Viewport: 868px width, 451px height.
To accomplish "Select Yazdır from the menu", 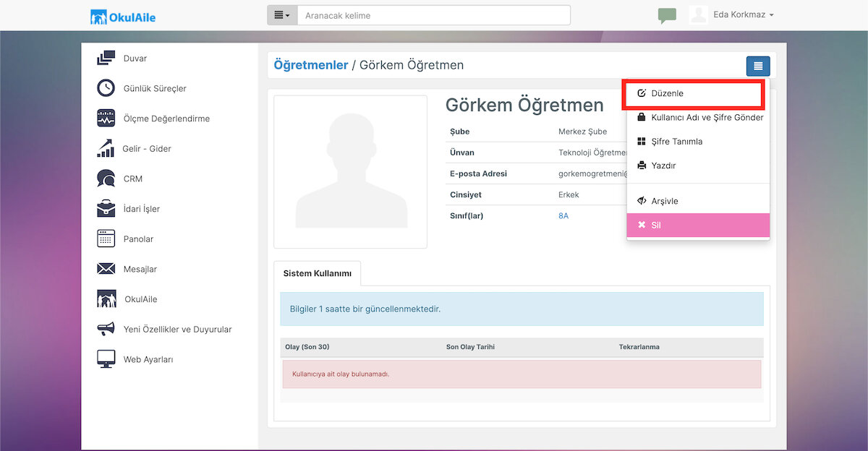I will click(x=698, y=166).
